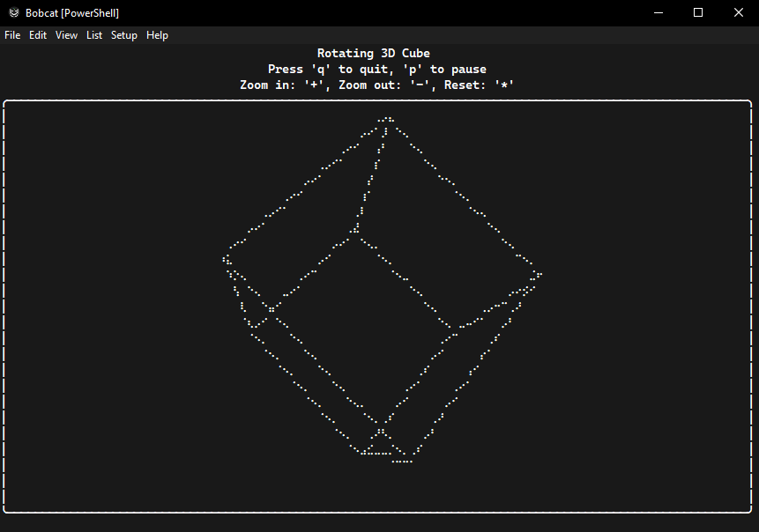Click the "Press 'q' to quit" instruction line

tap(376, 70)
